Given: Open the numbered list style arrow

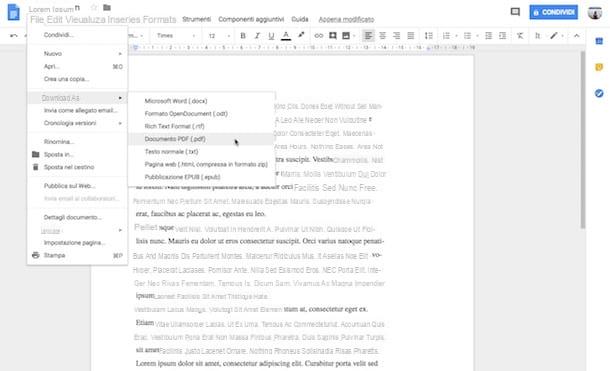Looking at the screenshot, I should 456,36.
